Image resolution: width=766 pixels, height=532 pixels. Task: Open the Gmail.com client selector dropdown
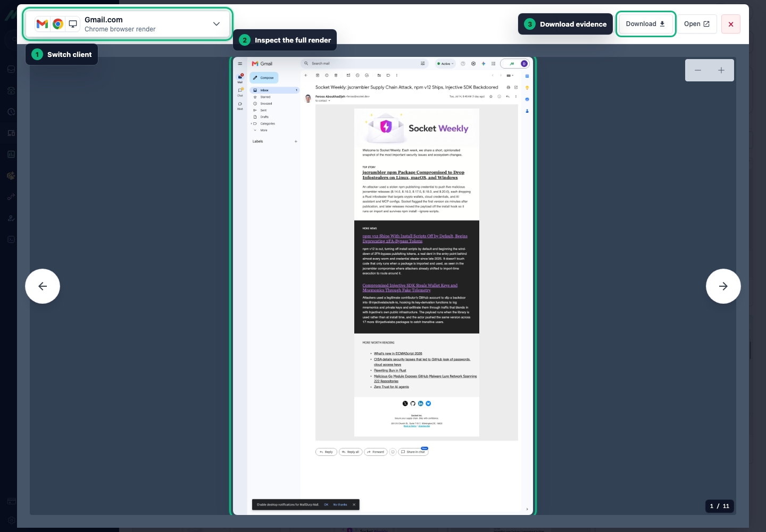(127, 24)
